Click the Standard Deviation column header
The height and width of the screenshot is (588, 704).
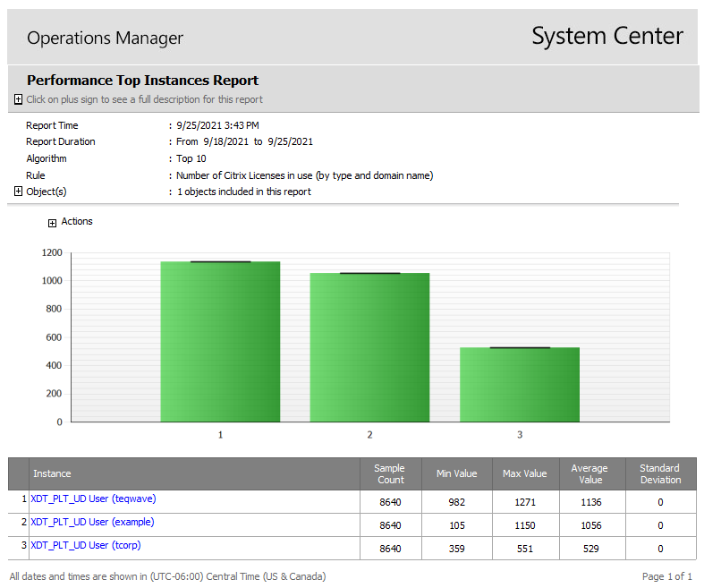[661, 474]
